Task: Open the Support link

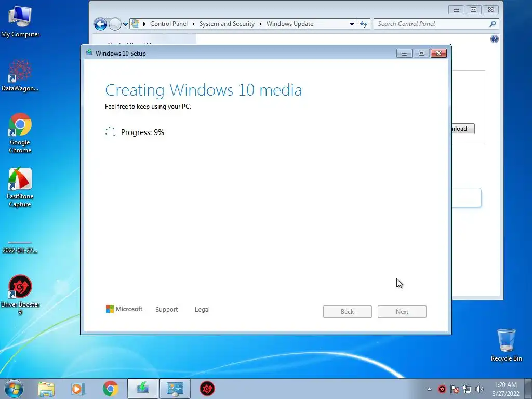Action: (x=167, y=310)
